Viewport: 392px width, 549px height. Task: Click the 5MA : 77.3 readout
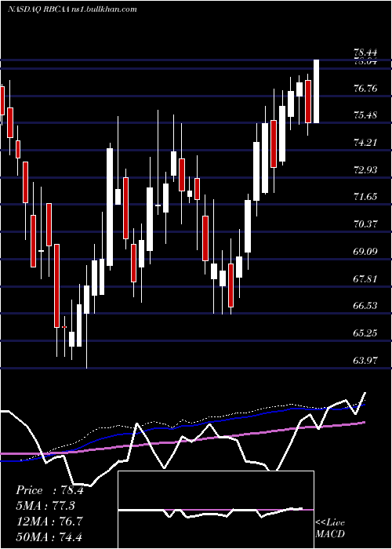pos(45,506)
